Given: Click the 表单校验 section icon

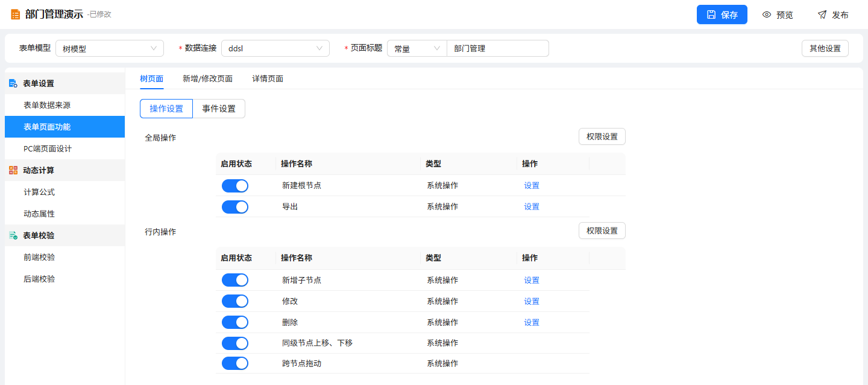Looking at the screenshot, I should coord(13,235).
